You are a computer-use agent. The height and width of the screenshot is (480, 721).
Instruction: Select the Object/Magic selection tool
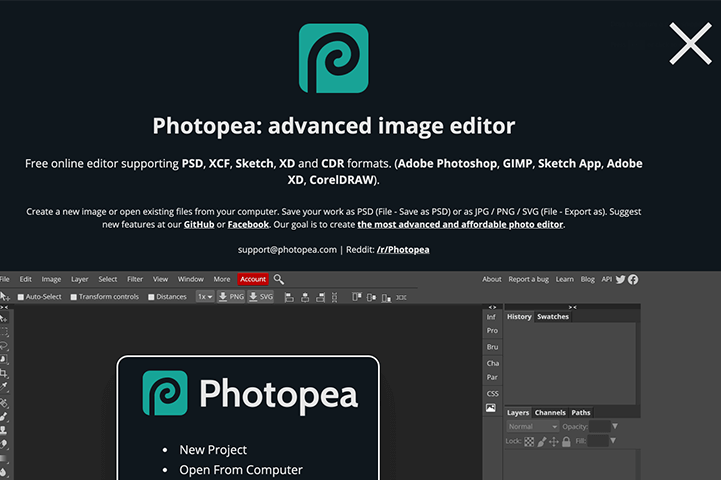tap(4, 359)
